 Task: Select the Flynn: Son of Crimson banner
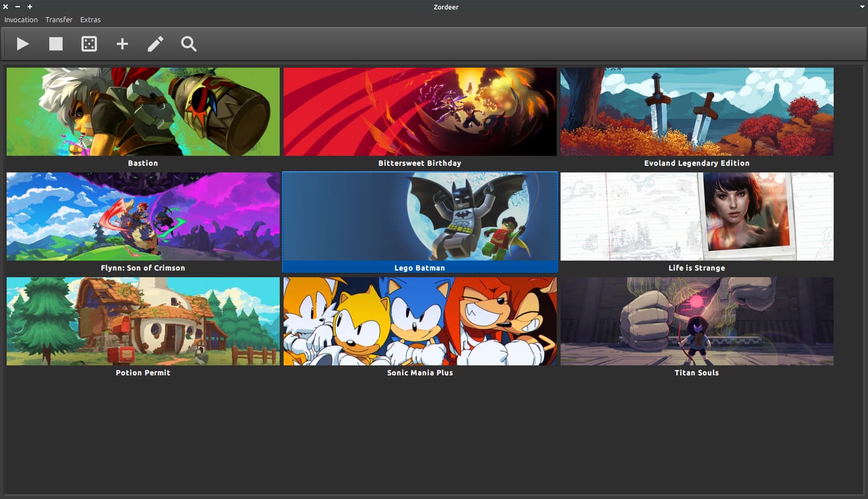(143, 216)
